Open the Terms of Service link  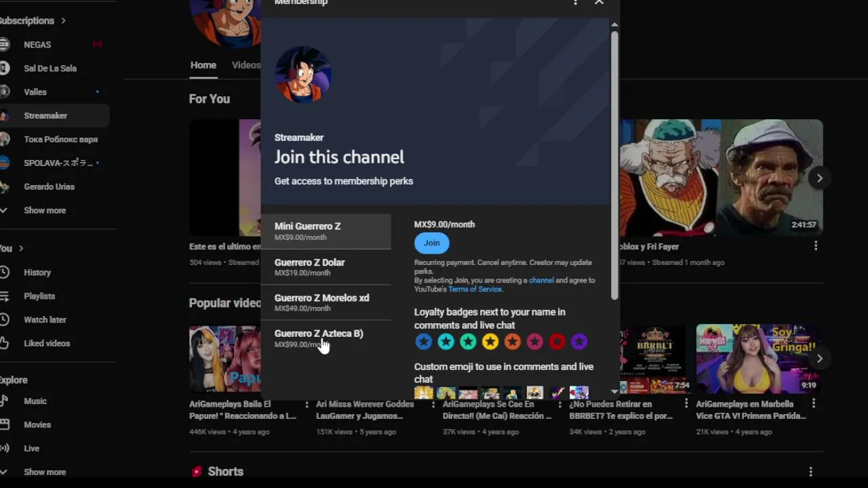[475, 289]
